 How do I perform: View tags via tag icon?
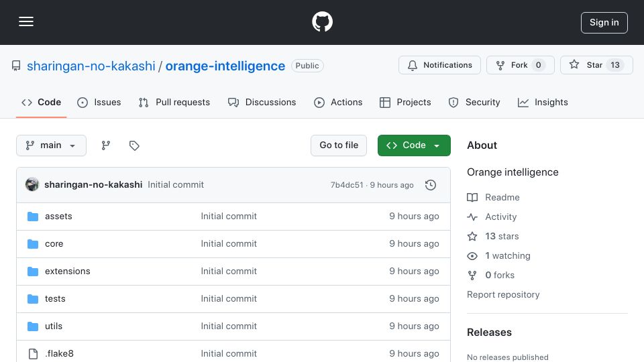point(134,145)
